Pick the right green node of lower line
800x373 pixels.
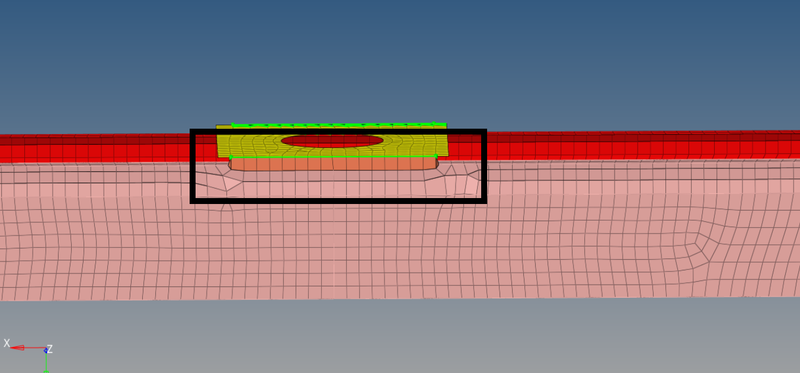[435, 156]
